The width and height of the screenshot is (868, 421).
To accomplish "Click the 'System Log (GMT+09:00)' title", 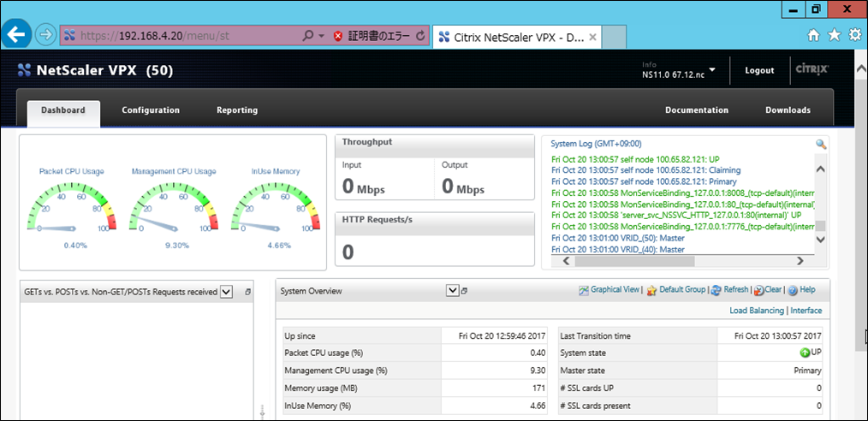I will [596, 144].
